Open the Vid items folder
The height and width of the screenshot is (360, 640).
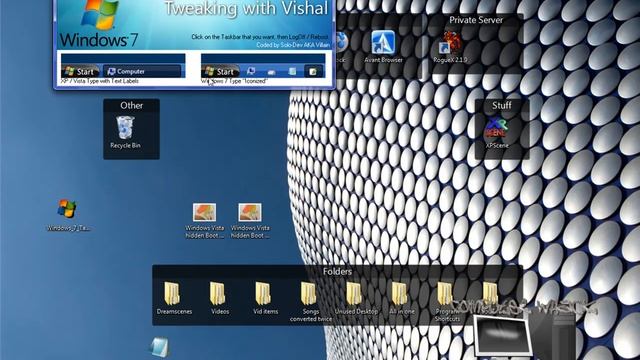[x=265, y=298]
